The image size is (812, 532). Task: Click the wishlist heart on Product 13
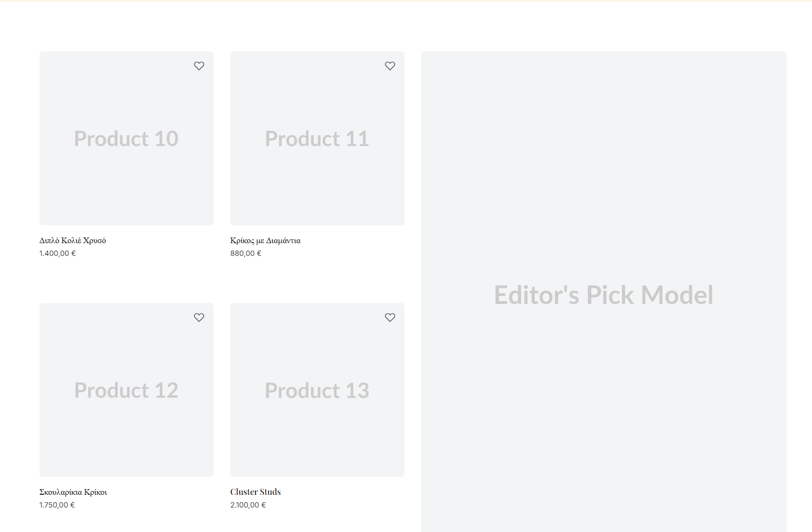[x=390, y=318]
